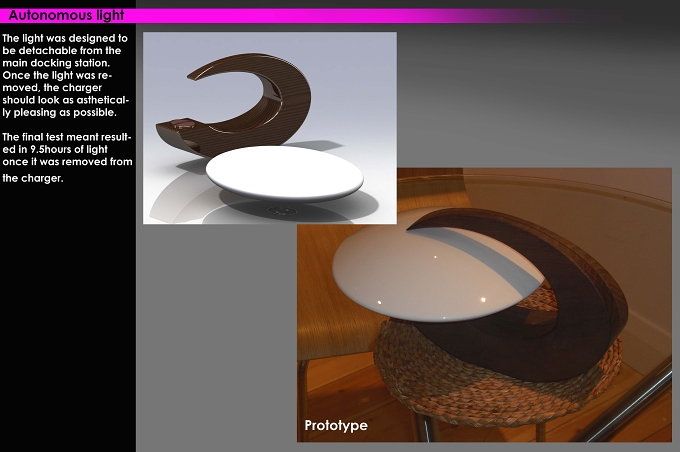Open the prototype photograph
This screenshot has height=452, width=680.
click(x=484, y=305)
